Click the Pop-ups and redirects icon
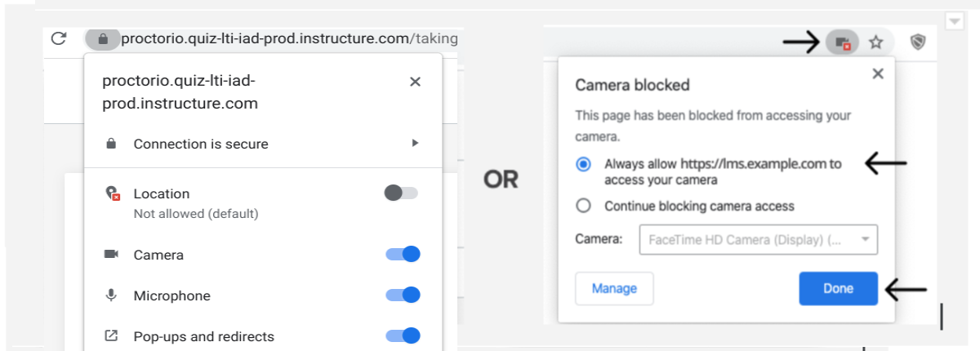This screenshot has width=980, height=351. pyautogui.click(x=111, y=335)
